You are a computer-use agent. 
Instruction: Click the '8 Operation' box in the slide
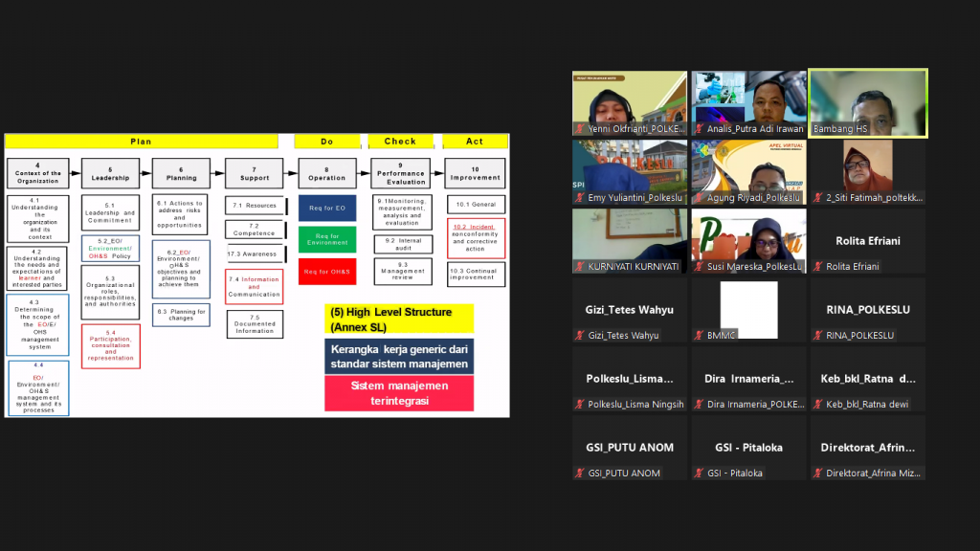(327, 173)
